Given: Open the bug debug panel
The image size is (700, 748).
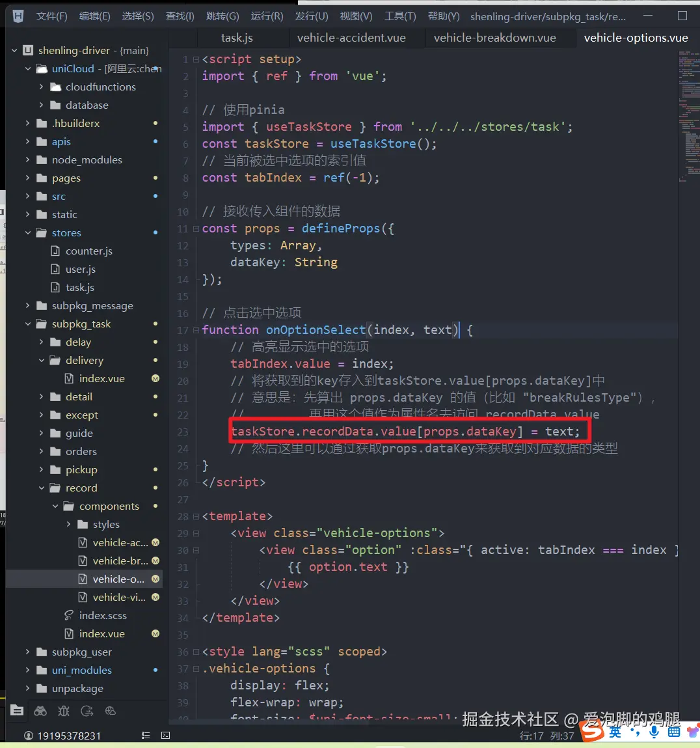Looking at the screenshot, I should 63,711.
